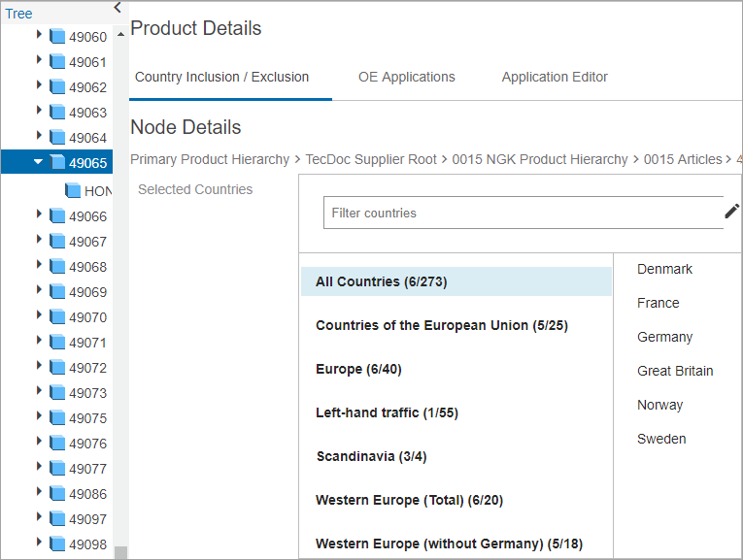Click the tree panel scrollbar up arrow

pyautogui.click(x=121, y=34)
